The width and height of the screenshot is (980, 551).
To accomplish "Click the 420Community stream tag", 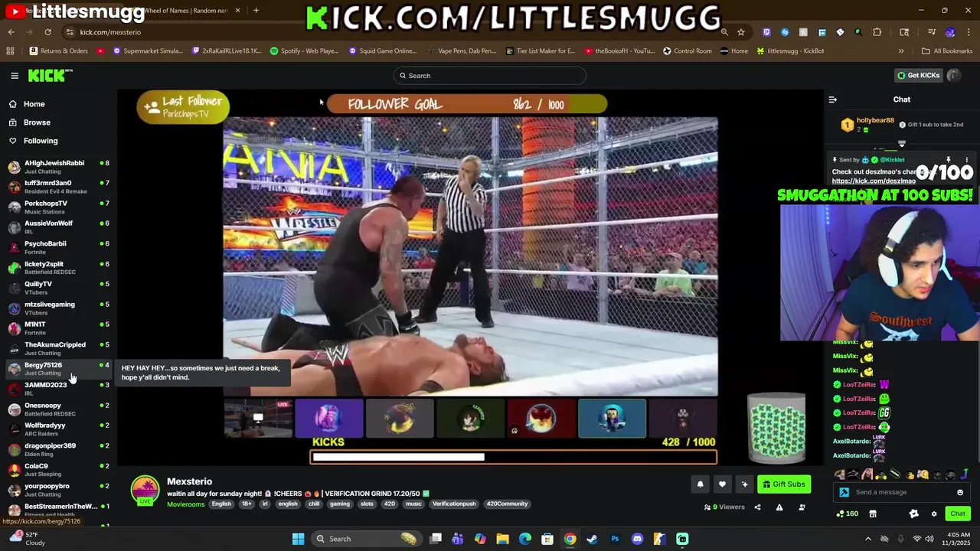I will (507, 504).
